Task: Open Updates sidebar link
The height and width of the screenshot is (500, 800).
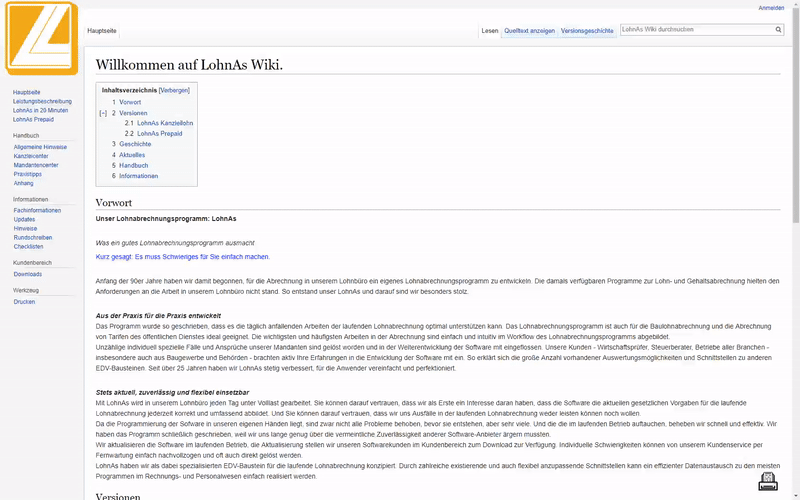Action: pos(24,219)
